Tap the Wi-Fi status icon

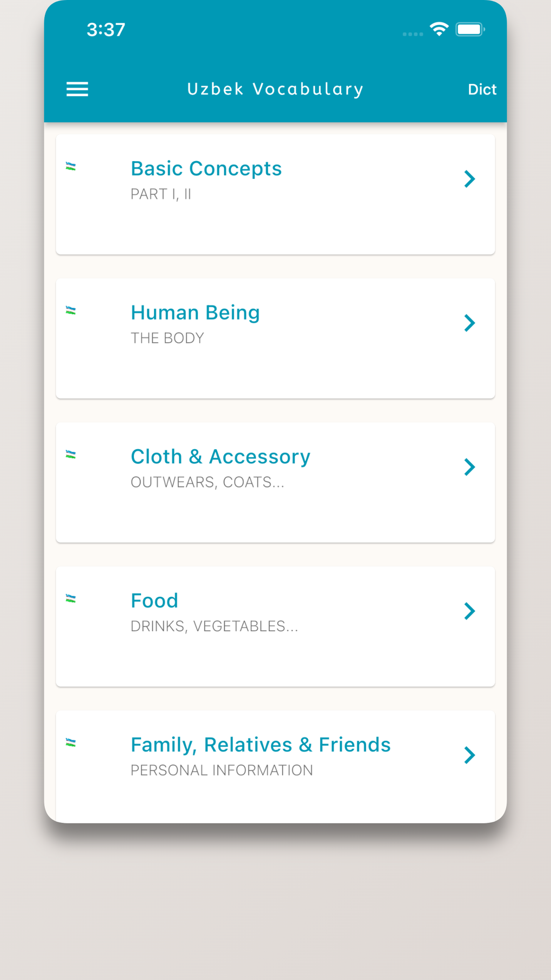[439, 29]
